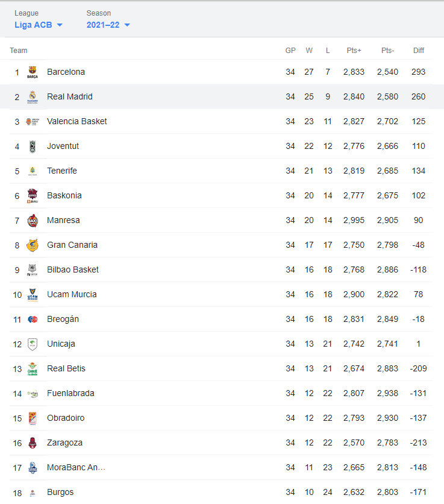Open the Fuenlabrada team row
This screenshot has height=504, width=444.
coord(221,394)
